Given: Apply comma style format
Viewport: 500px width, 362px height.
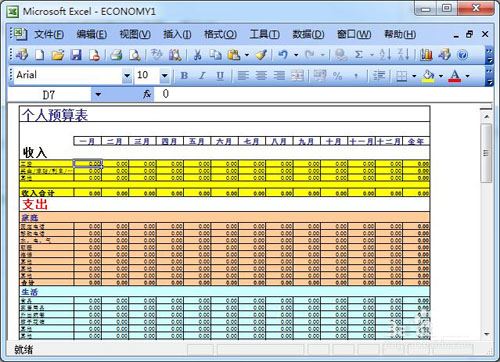Looking at the screenshot, I should (x=356, y=76).
